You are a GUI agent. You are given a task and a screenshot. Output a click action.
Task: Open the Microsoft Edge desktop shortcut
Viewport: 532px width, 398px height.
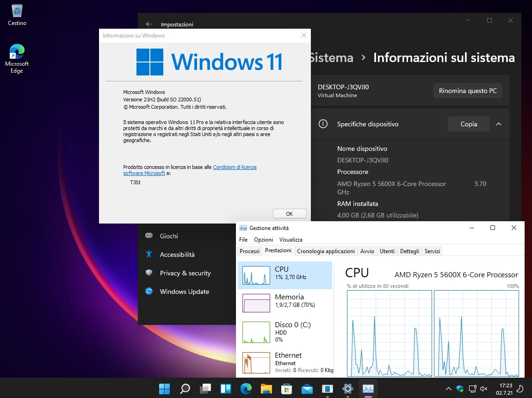point(17,59)
